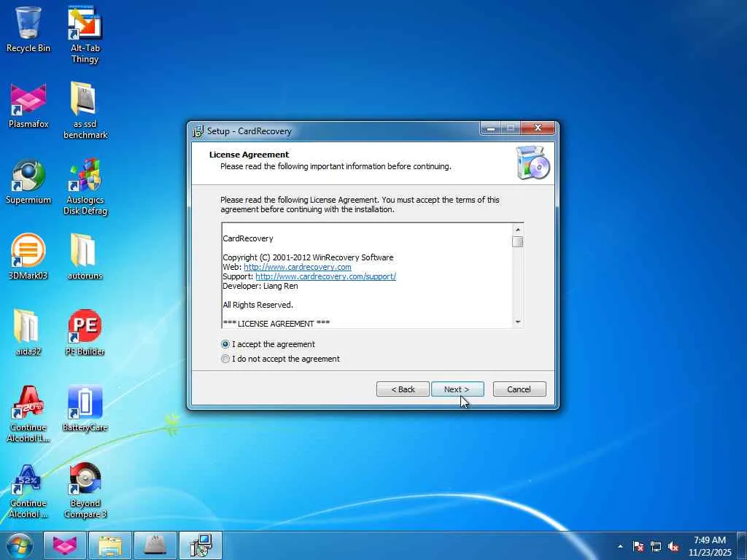The image size is (747, 560).
Task: Minimize the Setup - CardRecovery window
Action: (x=491, y=128)
